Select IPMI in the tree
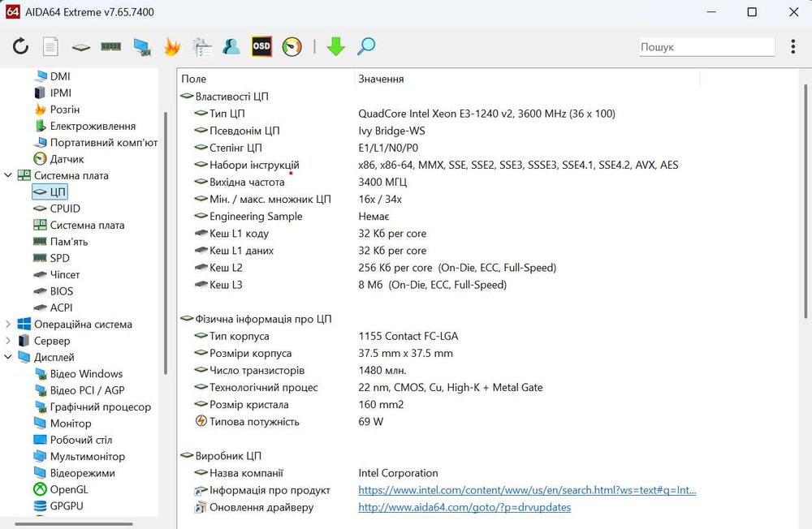This screenshot has height=529, width=812. tap(53, 92)
